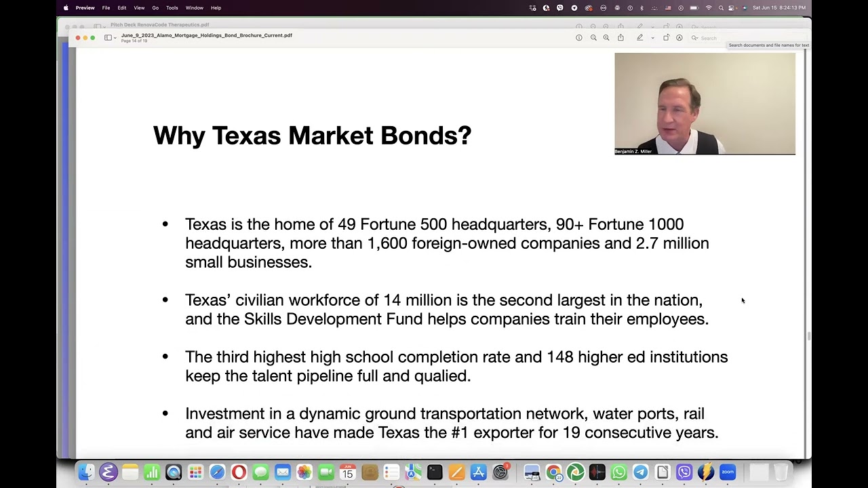Click Benjamin Z. Miller video thumbnail
The width and height of the screenshot is (868, 488).
coord(705,104)
